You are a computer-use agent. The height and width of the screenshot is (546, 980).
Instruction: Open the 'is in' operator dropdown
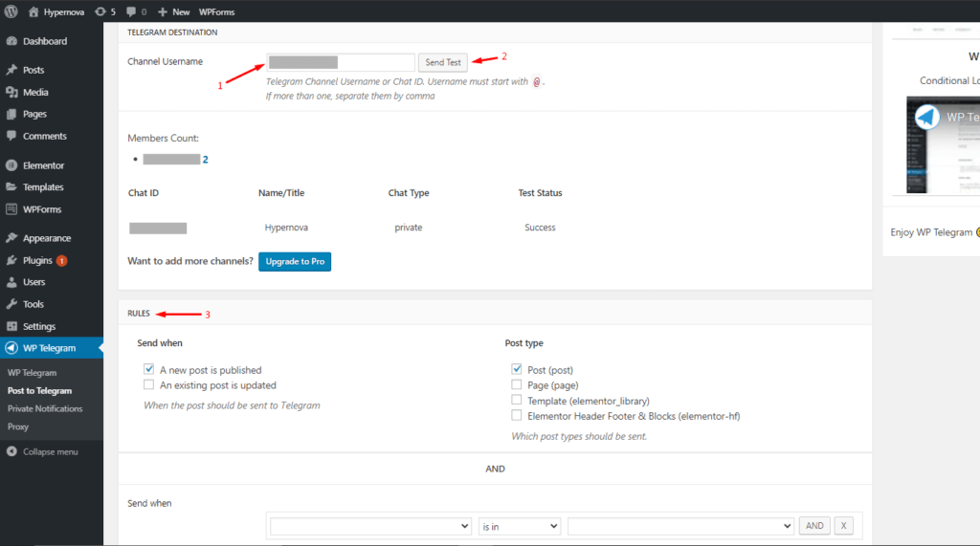520,526
